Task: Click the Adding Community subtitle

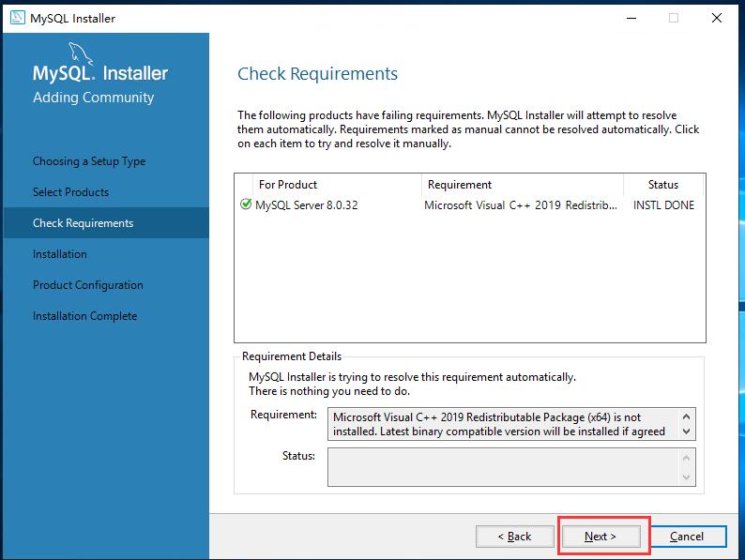Action: pos(94,98)
